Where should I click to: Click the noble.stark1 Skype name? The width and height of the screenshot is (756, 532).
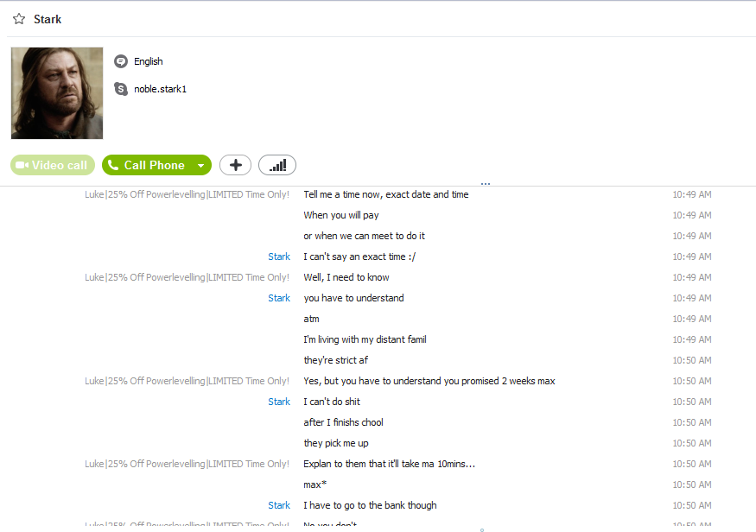pos(160,89)
